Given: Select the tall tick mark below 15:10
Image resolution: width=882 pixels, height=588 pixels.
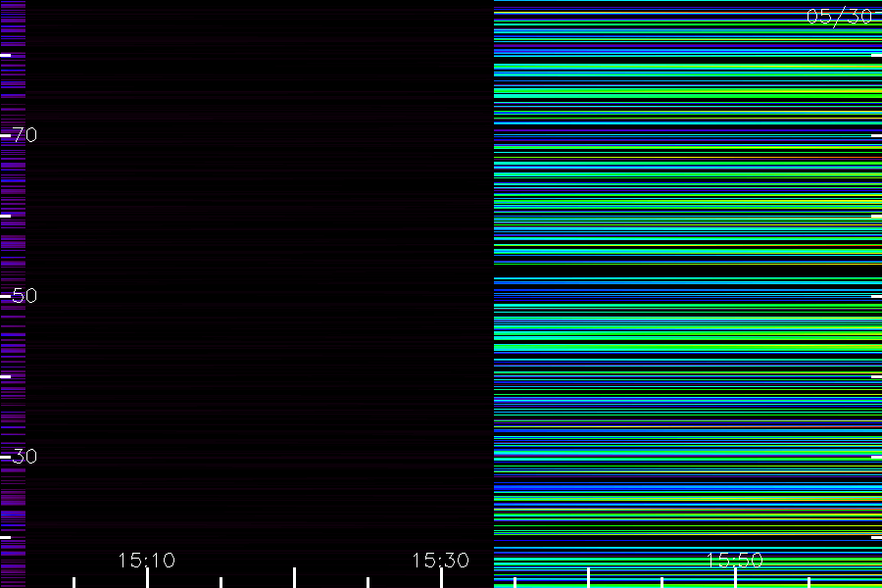Looking at the screenshot, I should pyautogui.click(x=147, y=578).
